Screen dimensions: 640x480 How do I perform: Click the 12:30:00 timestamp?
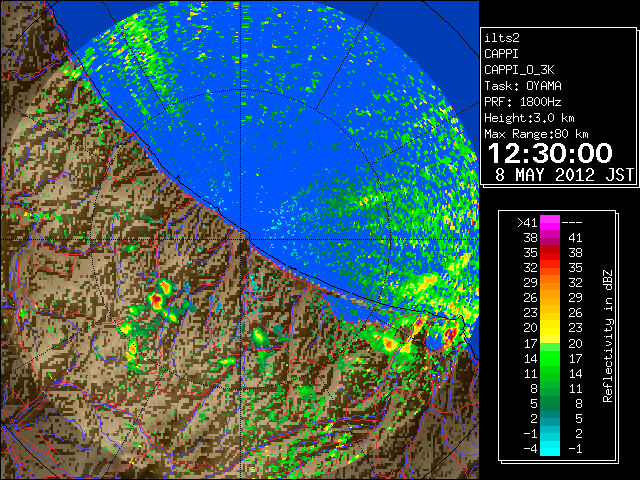(x=550, y=153)
